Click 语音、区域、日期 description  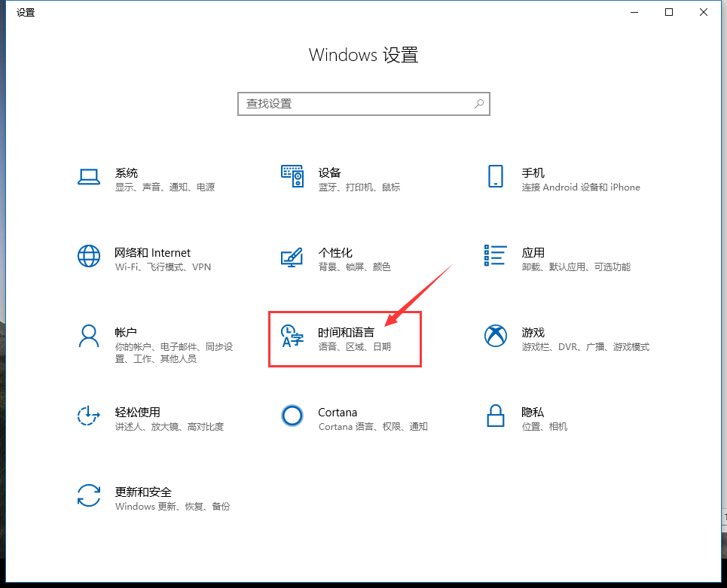pyautogui.click(x=355, y=346)
